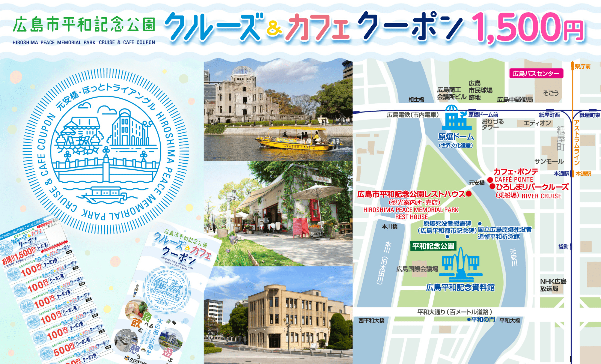
Task: Click the 紙屋町西 tram stop label
Action: pyautogui.click(x=549, y=115)
